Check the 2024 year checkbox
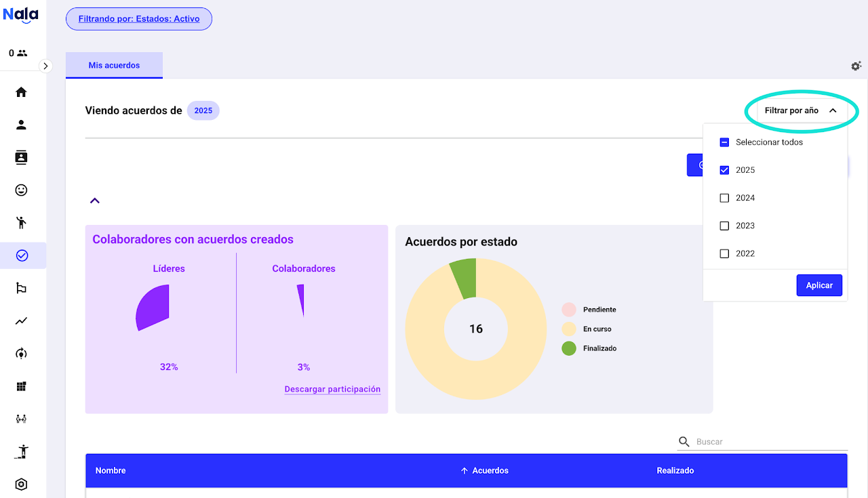 [x=724, y=198]
